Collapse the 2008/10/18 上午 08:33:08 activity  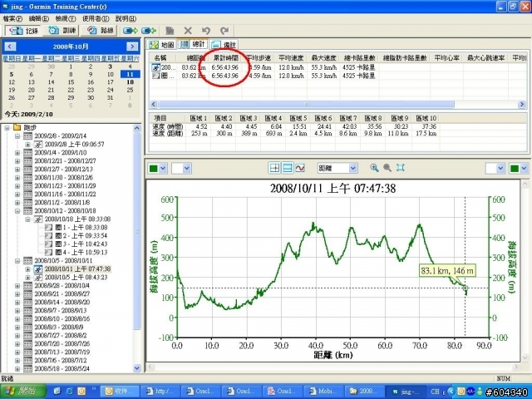(x=27, y=219)
